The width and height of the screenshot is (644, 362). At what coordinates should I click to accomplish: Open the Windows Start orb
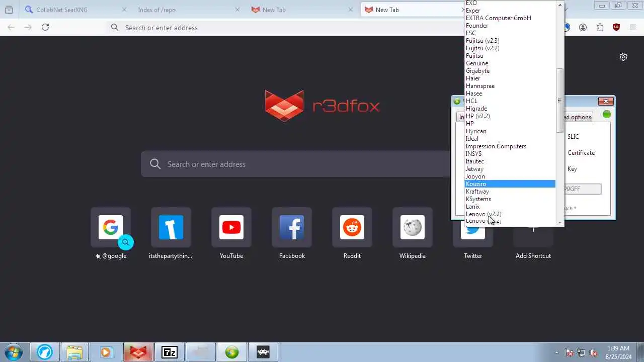[14, 352]
